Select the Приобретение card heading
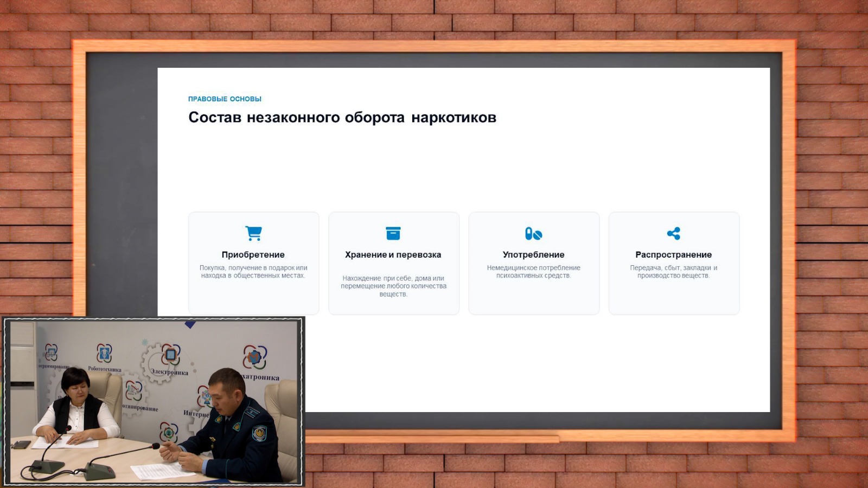The width and height of the screenshot is (868, 488). [253, 255]
